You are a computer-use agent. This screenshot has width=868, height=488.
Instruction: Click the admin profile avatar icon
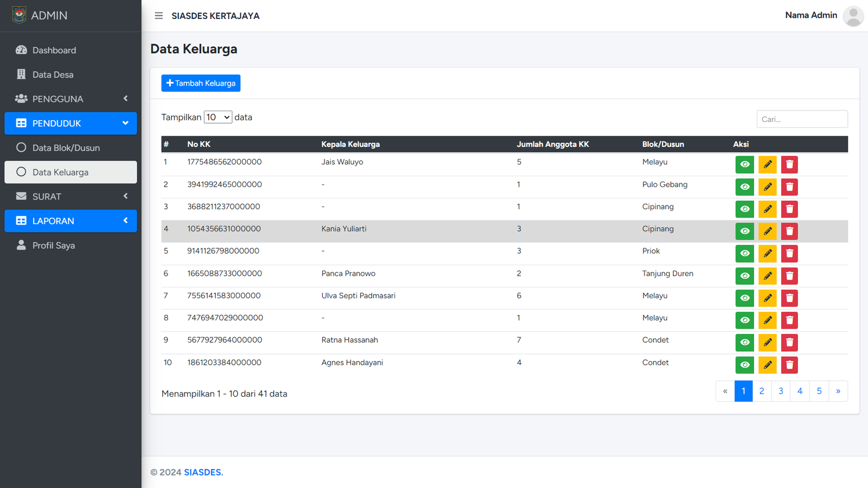(853, 16)
